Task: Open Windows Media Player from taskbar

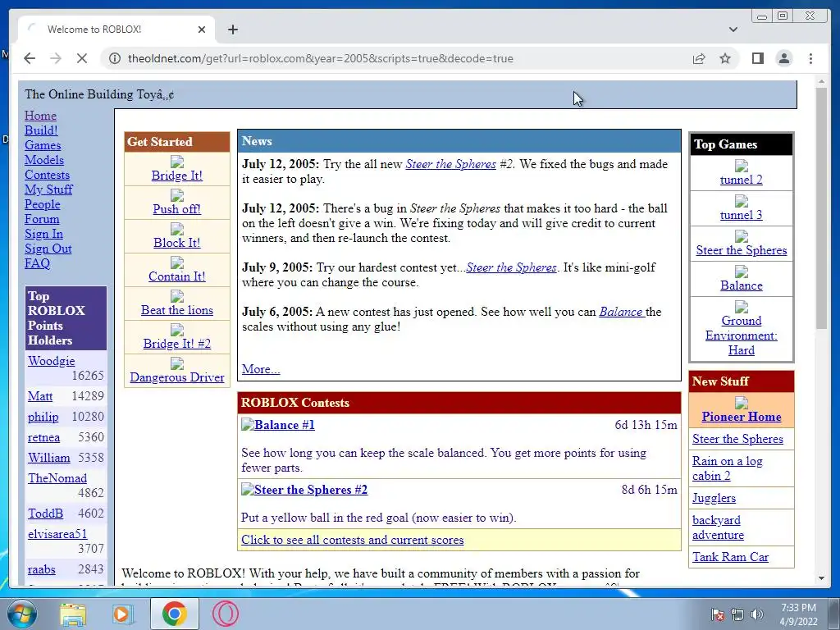Action: coord(123,614)
